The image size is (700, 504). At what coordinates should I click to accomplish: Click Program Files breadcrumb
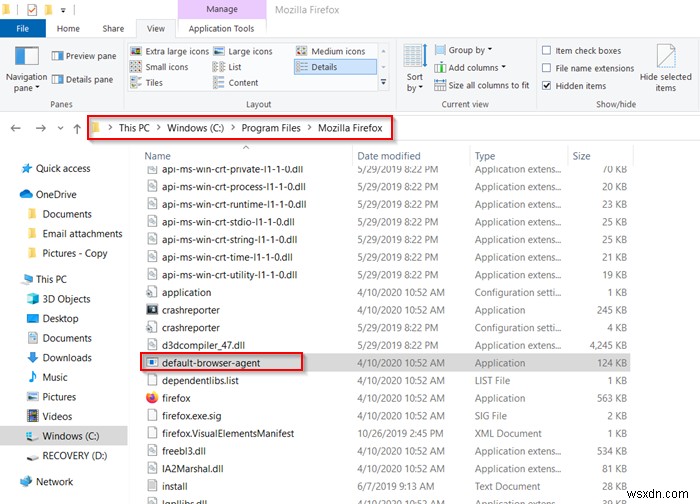point(271,128)
